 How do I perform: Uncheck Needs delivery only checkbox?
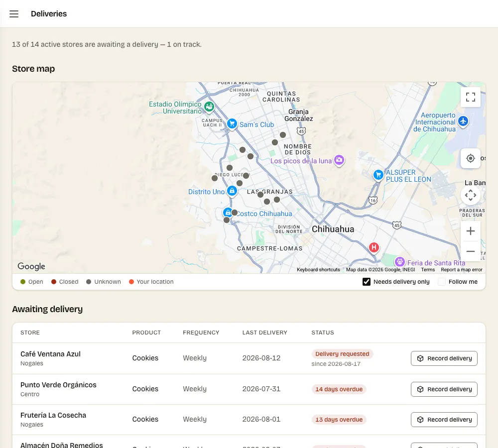367,282
